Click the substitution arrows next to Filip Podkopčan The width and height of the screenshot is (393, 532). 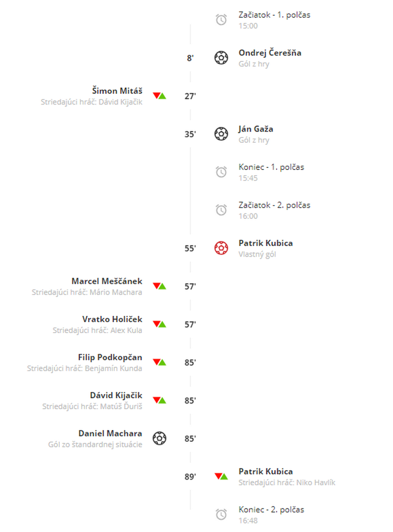coord(160,362)
